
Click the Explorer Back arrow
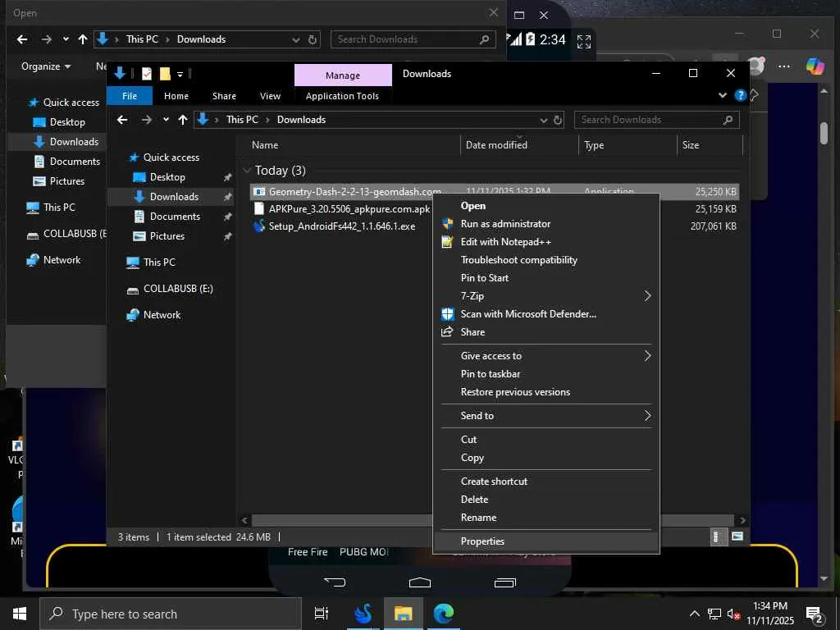[x=123, y=120]
